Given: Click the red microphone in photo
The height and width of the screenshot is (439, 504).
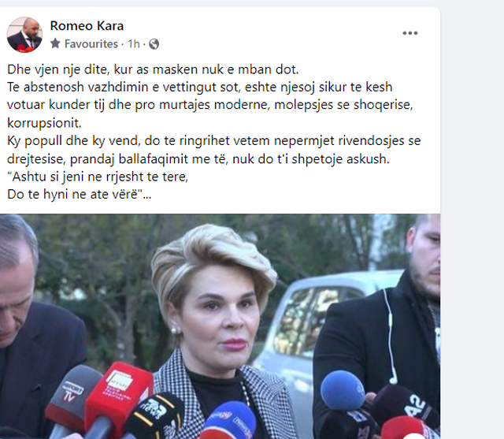Looking at the screenshot, I should pyautogui.click(x=117, y=396).
